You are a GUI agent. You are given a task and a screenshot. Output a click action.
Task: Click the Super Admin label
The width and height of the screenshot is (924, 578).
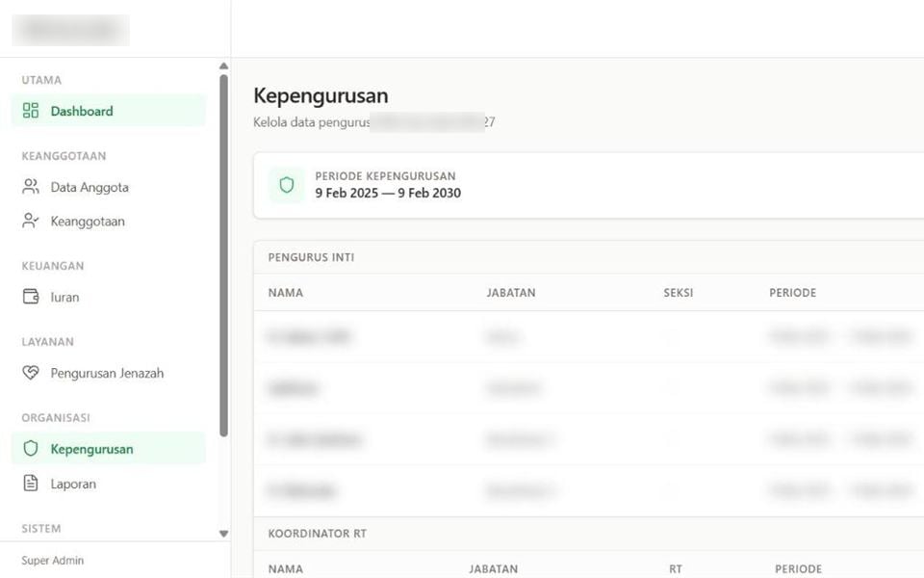coord(52,561)
